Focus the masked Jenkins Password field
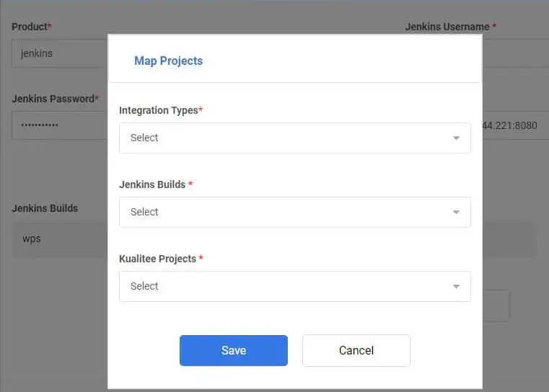Screen dimensions: 549x392 click(x=60, y=125)
